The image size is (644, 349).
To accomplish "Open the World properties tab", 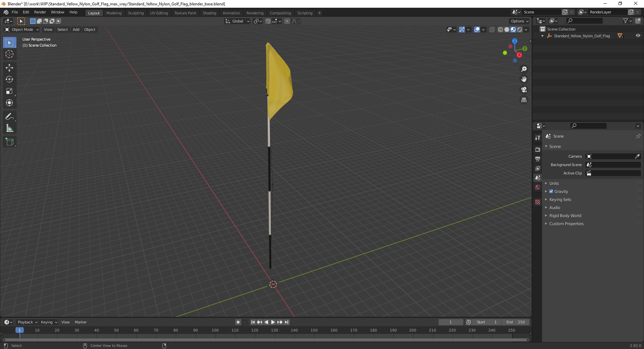I will pos(538,187).
